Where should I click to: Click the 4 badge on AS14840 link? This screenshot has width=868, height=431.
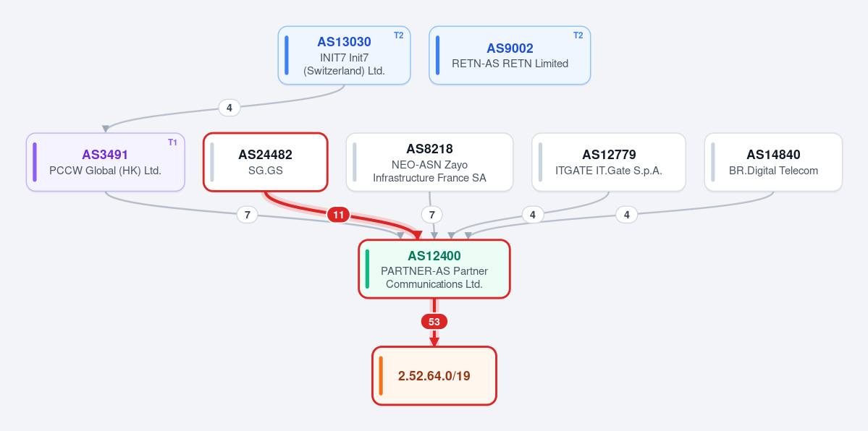click(x=627, y=215)
